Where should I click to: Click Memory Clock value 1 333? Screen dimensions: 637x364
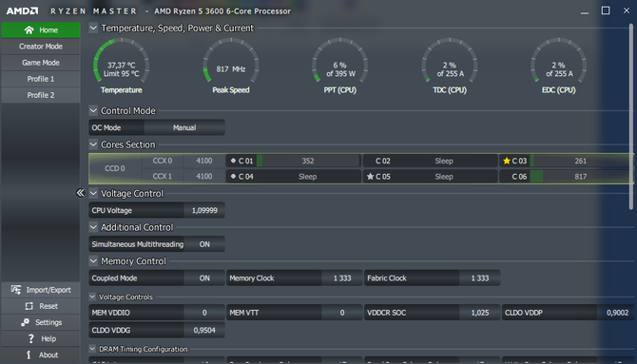click(x=342, y=278)
